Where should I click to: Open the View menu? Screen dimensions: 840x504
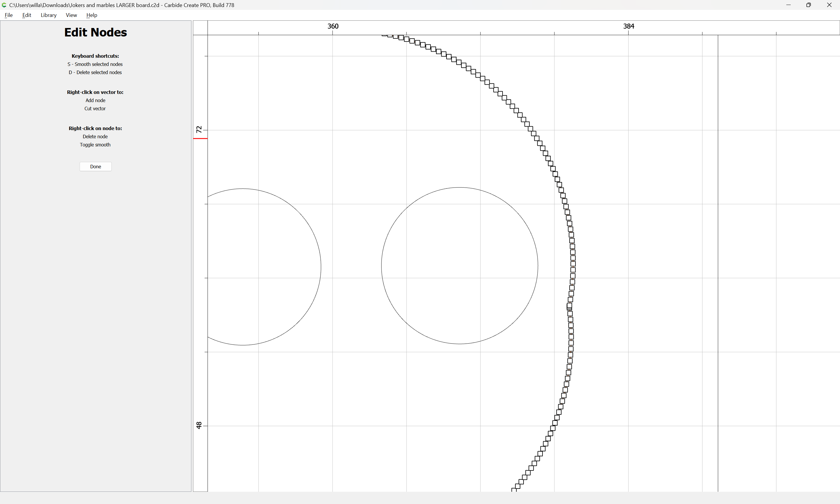pos(71,15)
